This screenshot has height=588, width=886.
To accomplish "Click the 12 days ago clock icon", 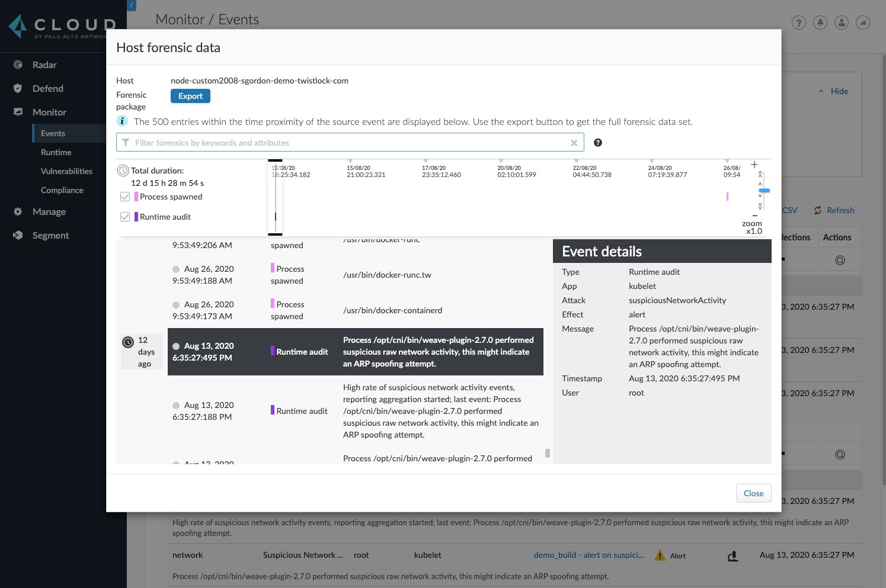I will point(128,342).
